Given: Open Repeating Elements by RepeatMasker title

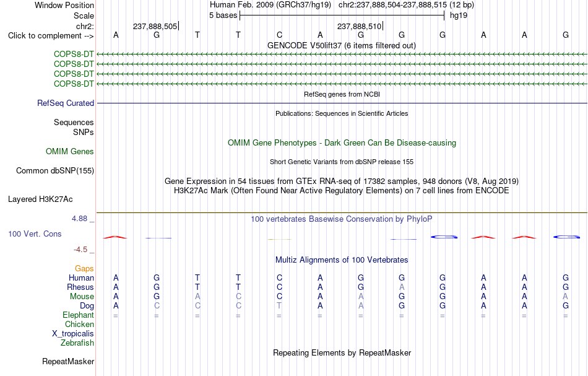Looking at the screenshot, I should [x=342, y=352].
